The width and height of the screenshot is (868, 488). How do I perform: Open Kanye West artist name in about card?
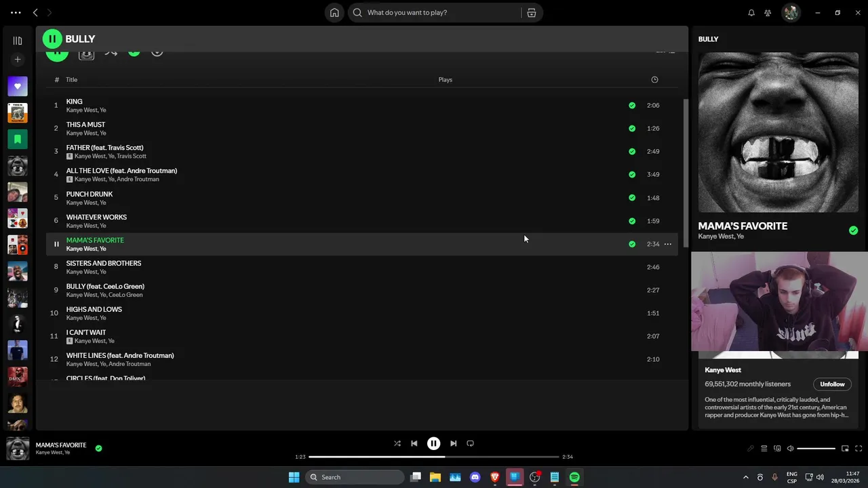[723, 370]
